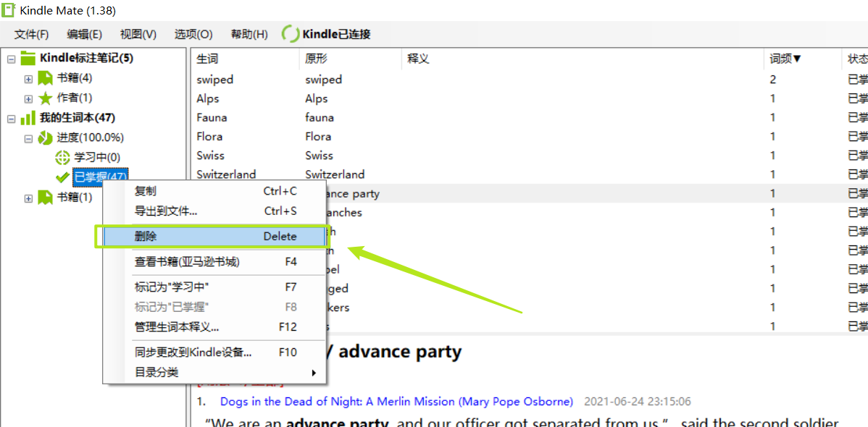Click the bookmark icon beside 书籍(1)
The image size is (868, 427).
[x=46, y=197]
